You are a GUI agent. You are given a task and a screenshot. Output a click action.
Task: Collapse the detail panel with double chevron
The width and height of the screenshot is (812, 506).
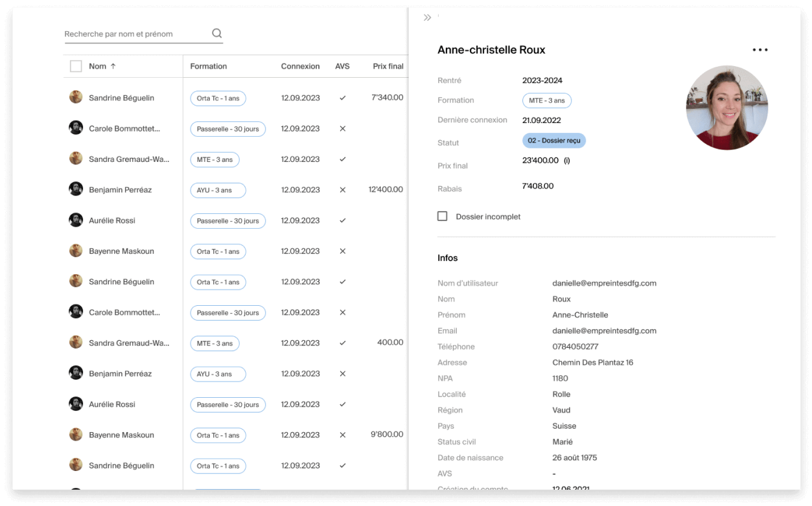point(427,17)
